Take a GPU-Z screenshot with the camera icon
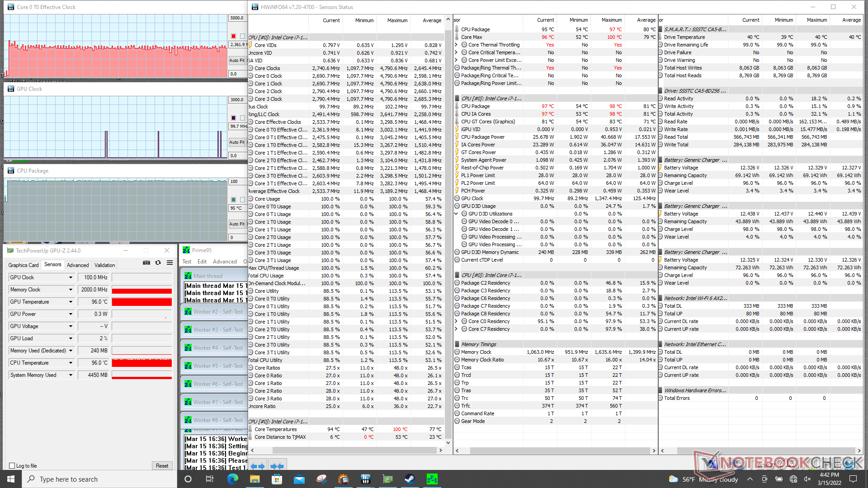Image resolution: width=868 pixels, height=488 pixels. pyautogui.click(x=146, y=263)
